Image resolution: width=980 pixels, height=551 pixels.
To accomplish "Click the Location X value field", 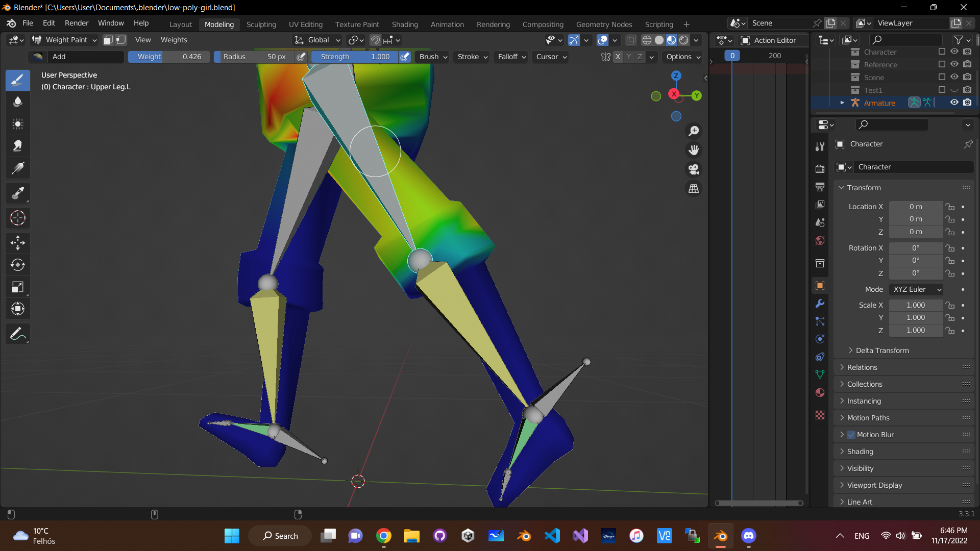I will point(916,207).
